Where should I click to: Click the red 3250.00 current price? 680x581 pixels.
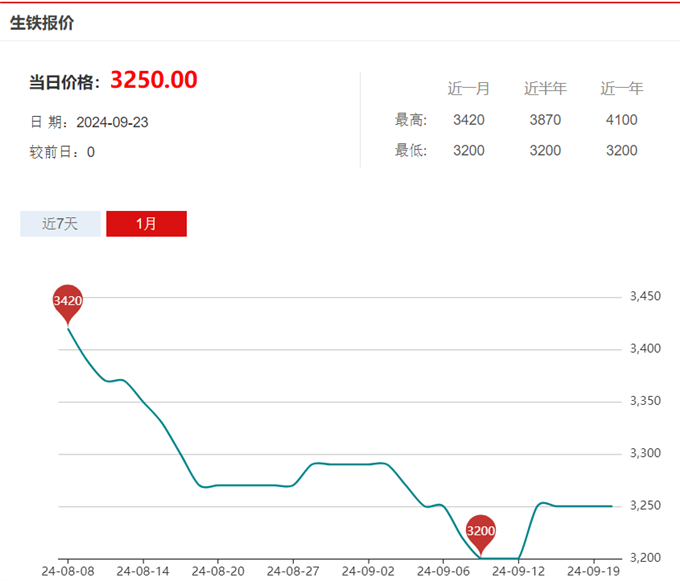click(153, 80)
